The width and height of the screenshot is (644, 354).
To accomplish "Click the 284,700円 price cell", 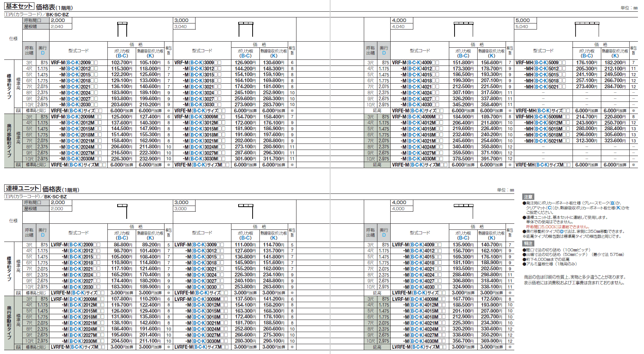I will point(615,87).
